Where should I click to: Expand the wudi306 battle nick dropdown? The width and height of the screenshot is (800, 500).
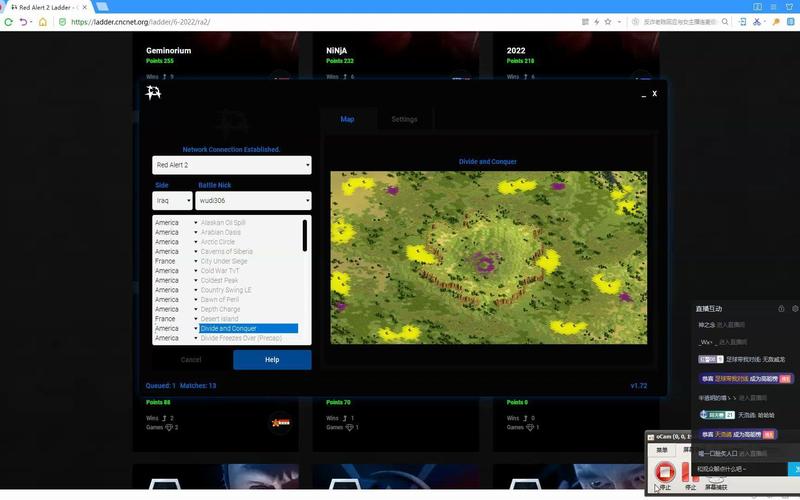253,201
